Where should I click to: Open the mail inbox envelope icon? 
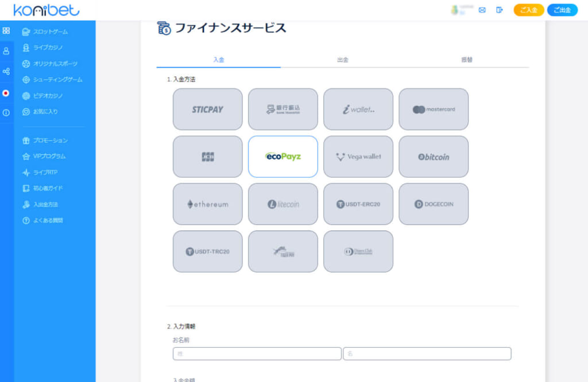[x=482, y=10]
